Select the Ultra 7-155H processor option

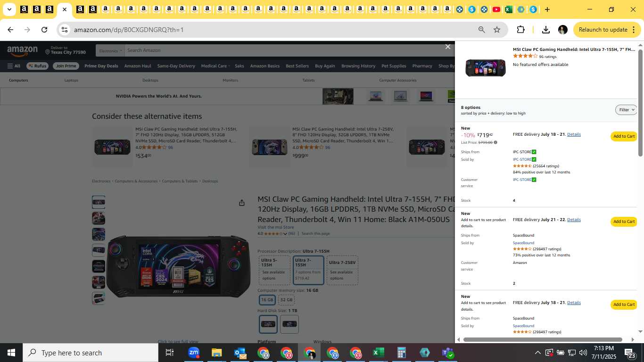(309, 270)
